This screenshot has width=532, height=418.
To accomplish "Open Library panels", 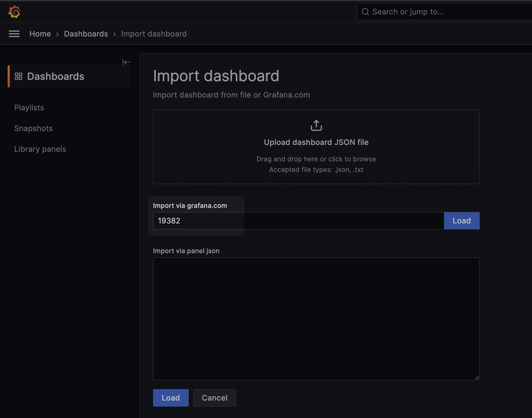I will point(40,149).
